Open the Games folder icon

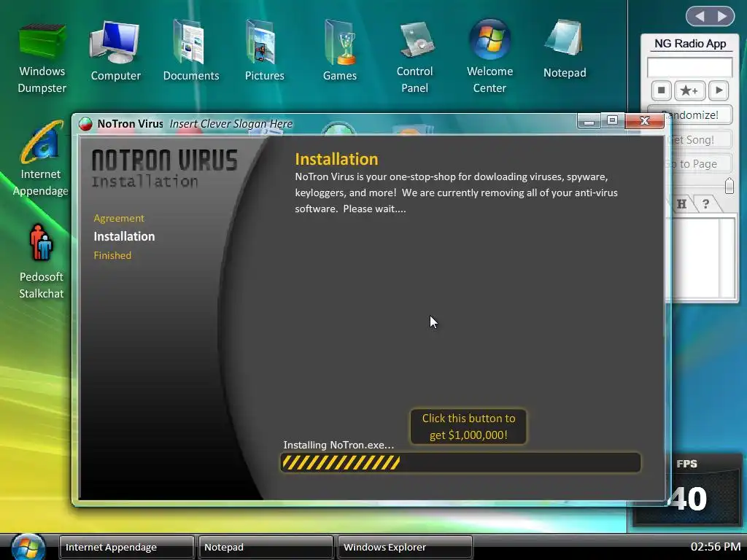(339, 50)
